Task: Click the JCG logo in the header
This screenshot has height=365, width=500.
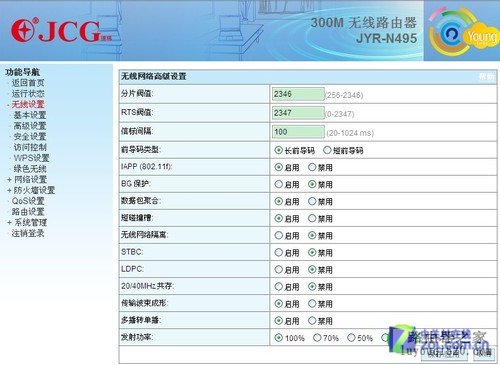Action: pyautogui.click(x=61, y=31)
